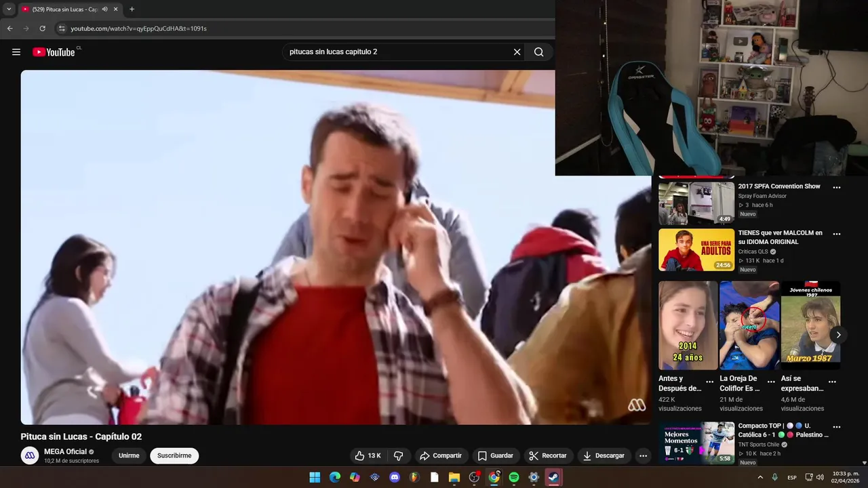Download video with Descargar button

tap(603, 455)
